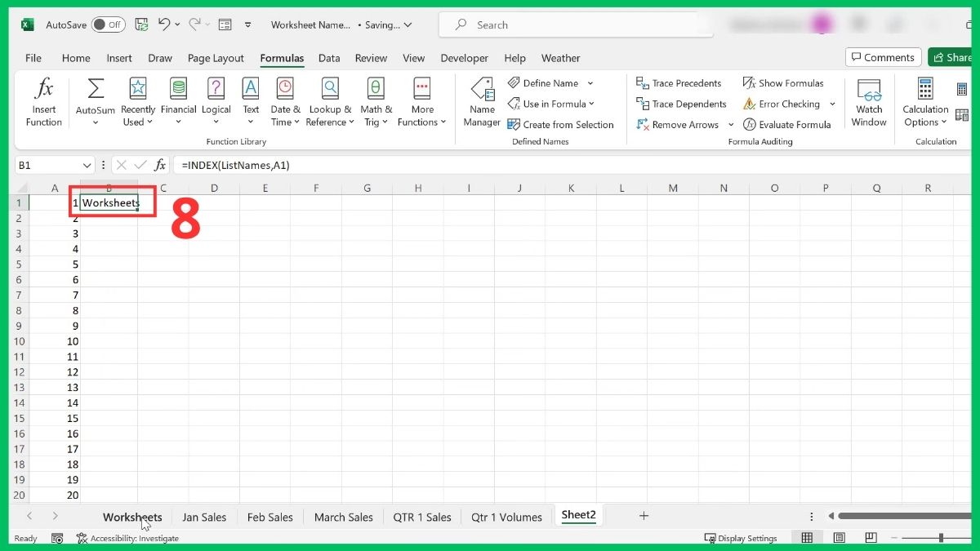Switch AutoSave to On
Viewport: 980px width, 551px height.
[x=107, y=24]
